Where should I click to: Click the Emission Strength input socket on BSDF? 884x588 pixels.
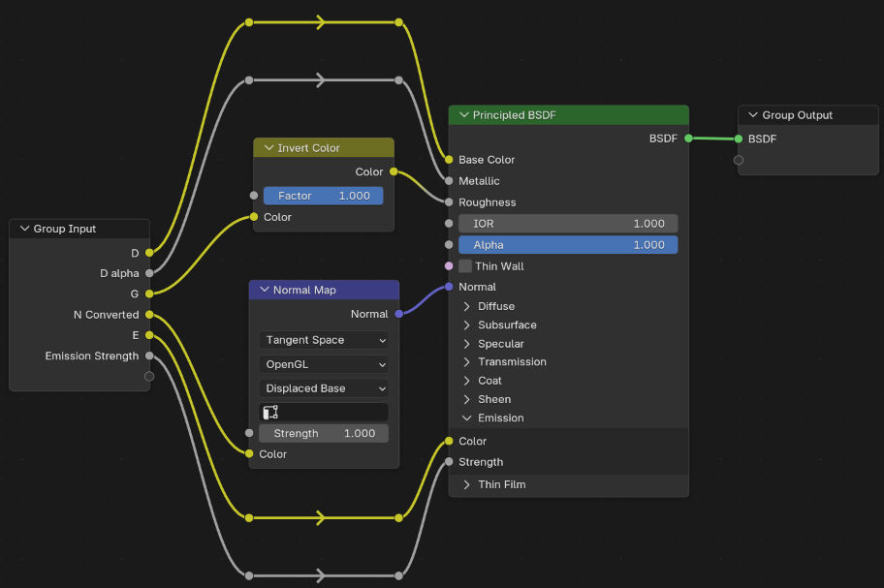[449, 462]
